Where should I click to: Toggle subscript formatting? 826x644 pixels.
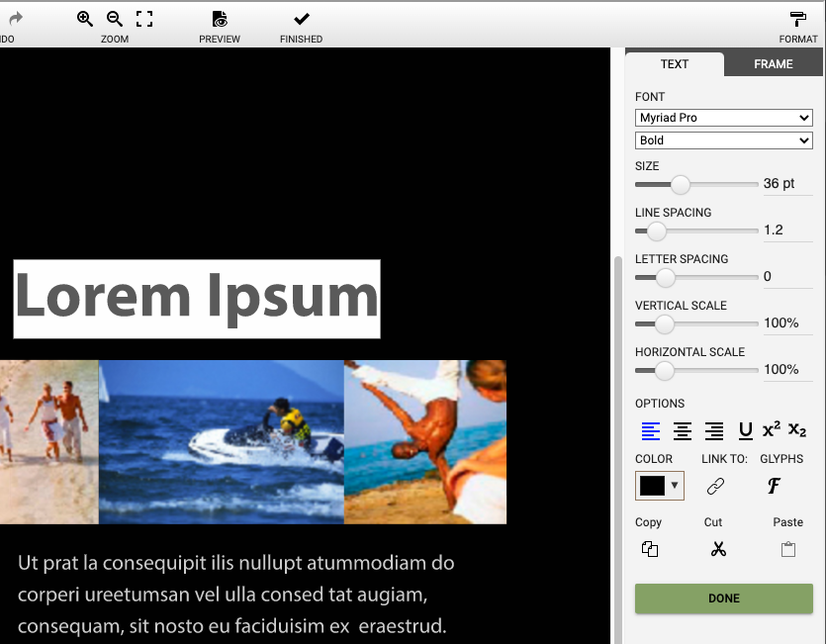click(x=797, y=430)
